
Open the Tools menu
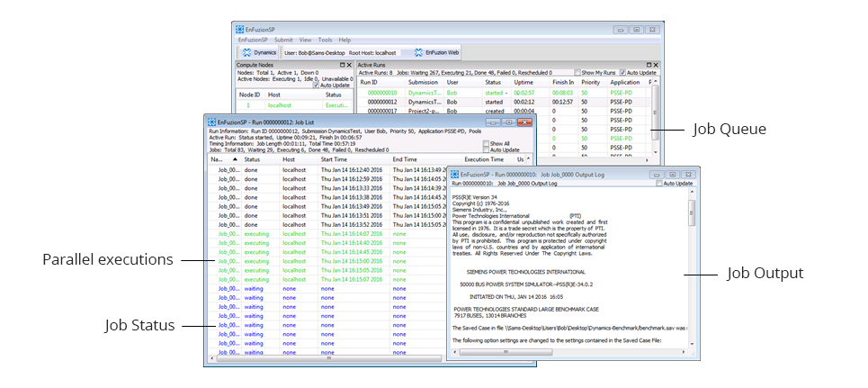pos(325,40)
